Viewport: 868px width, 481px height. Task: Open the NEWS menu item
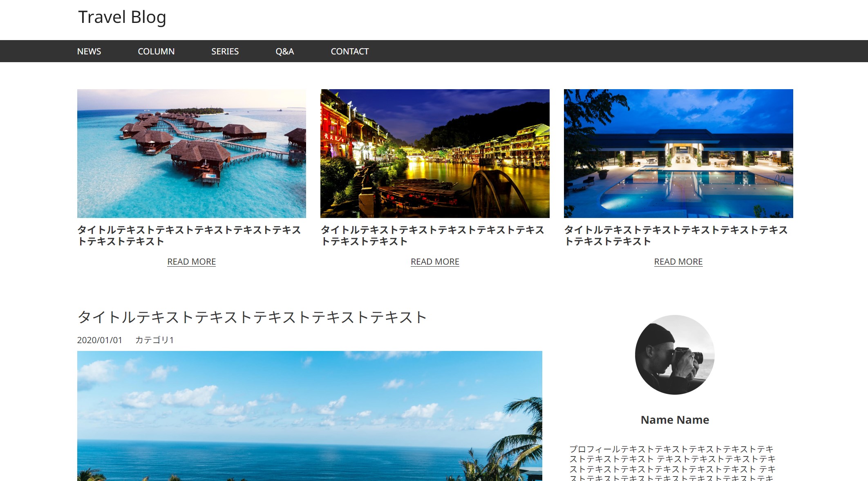tap(89, 52)
